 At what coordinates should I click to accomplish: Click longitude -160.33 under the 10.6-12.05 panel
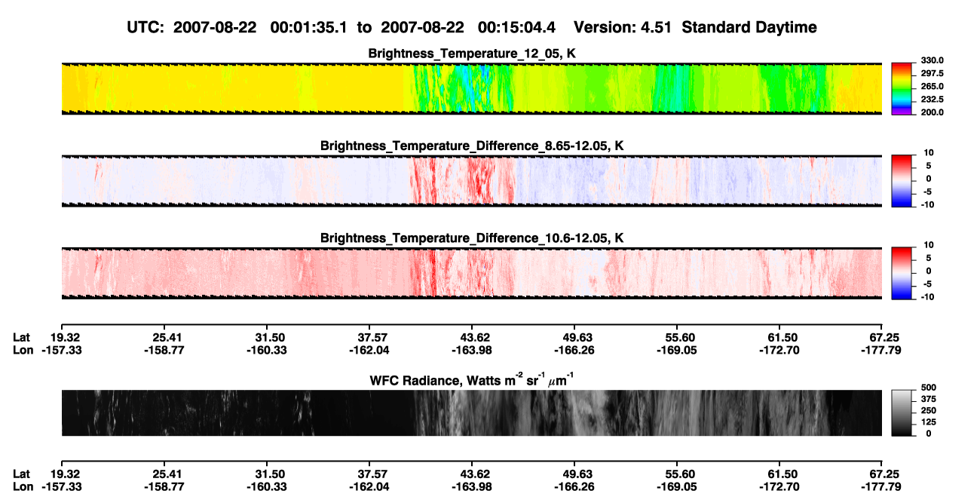pyautogui.click(x=268, y=350)
